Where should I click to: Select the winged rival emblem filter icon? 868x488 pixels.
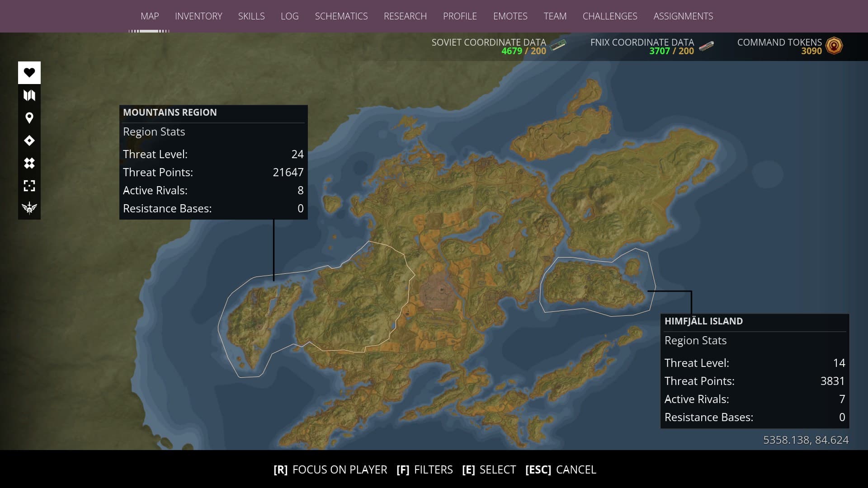(29, 208)
